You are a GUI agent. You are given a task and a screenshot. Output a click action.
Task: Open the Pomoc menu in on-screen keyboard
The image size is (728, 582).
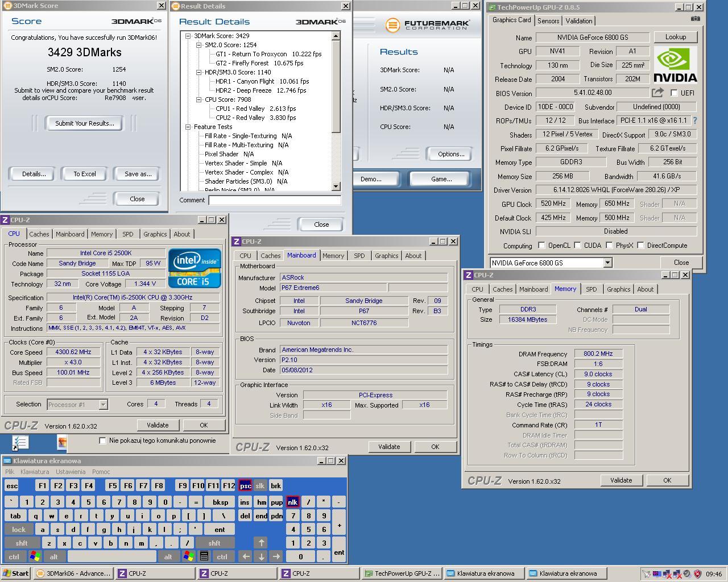101,472
